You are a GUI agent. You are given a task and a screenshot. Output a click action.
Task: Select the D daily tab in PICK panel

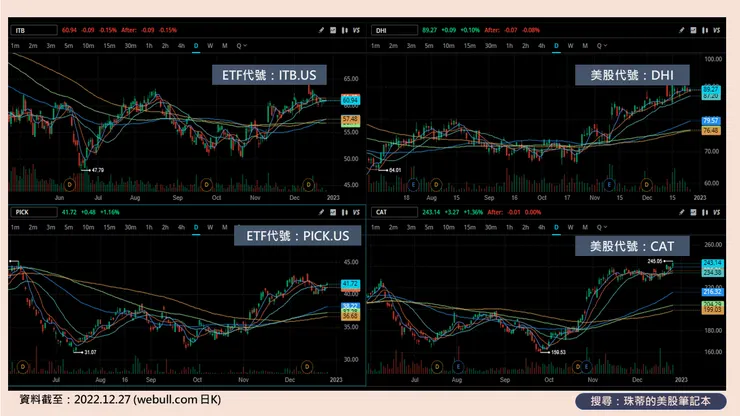pos(196,228)
